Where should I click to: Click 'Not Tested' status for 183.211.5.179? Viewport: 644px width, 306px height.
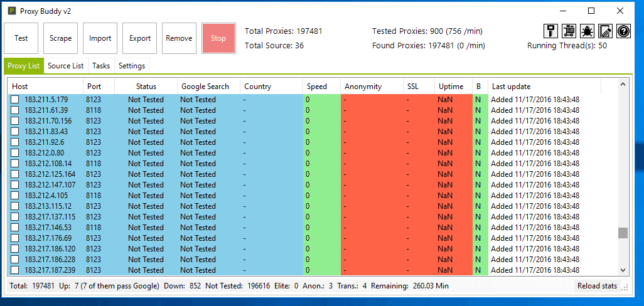[146, 100]
